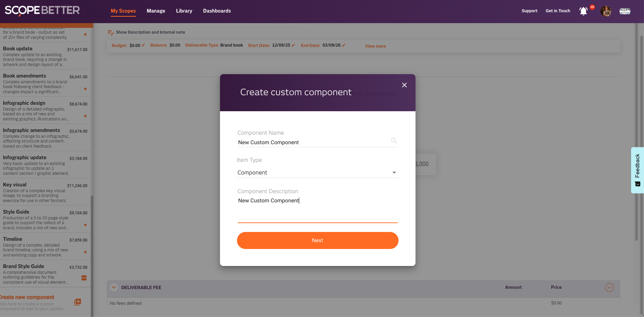Click the Brand Style Guide stack icon
Viewport: 644px width, 317px height.
[84, 278]
